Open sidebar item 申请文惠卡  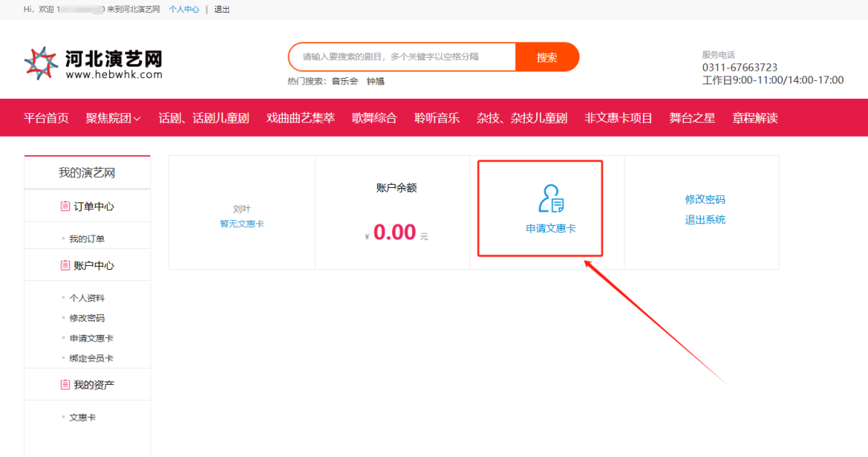tap(92, 338)
